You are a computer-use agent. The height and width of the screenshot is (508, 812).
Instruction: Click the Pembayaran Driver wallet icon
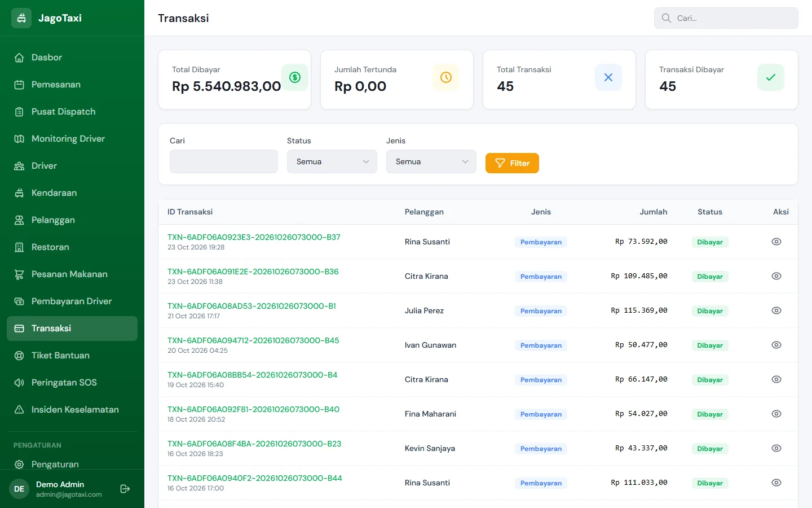tap(19, 301)
